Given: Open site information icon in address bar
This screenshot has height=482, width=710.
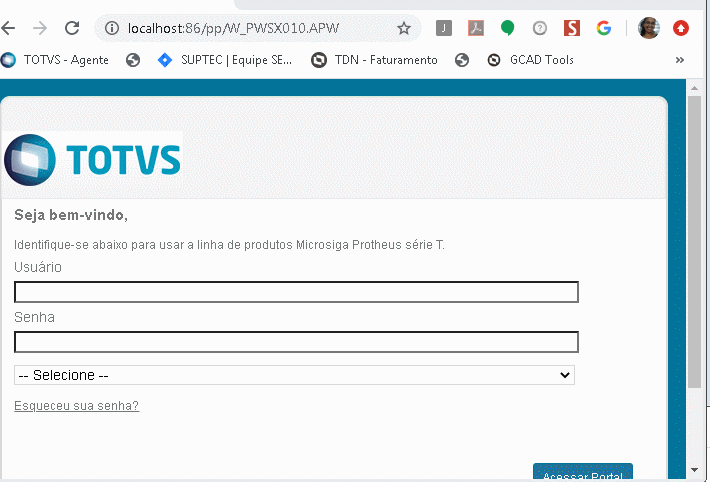Looking at the screenshot, I should 112,29.
